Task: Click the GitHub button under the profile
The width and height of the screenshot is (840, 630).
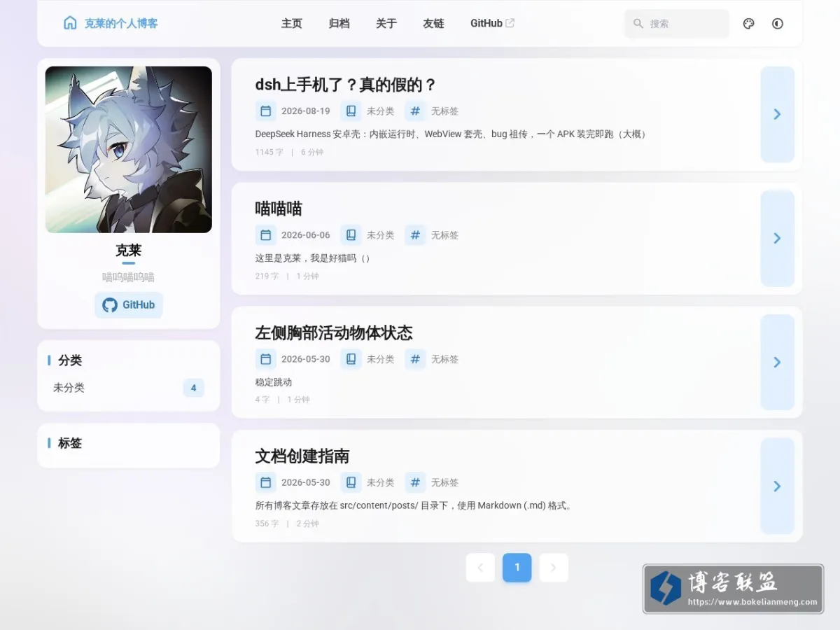Action: coord(129,305)
